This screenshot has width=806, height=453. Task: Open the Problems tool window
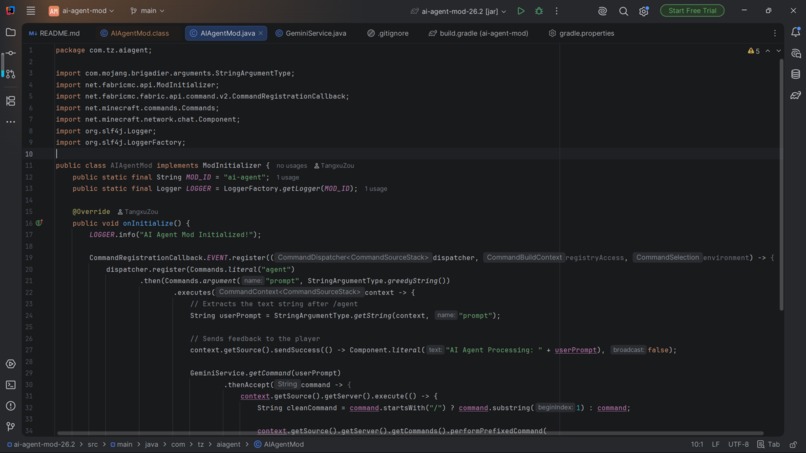pyautogui.click(x=10, y=406)
